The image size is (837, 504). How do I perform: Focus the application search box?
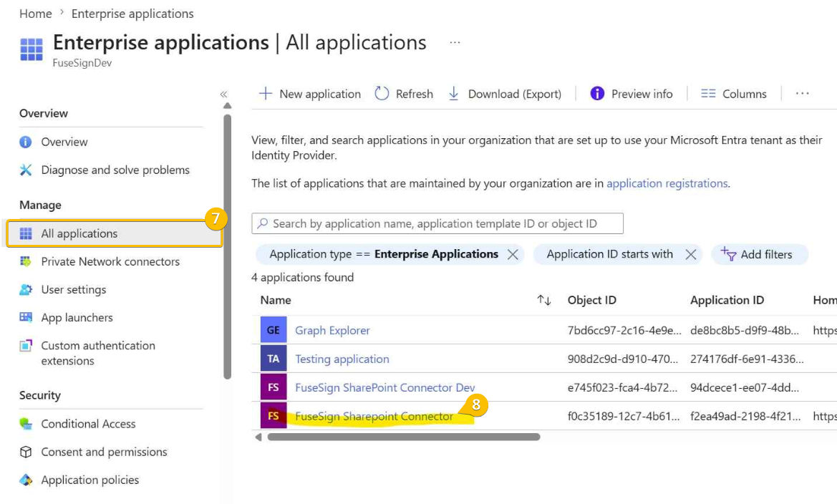click(x=437, y=223)
